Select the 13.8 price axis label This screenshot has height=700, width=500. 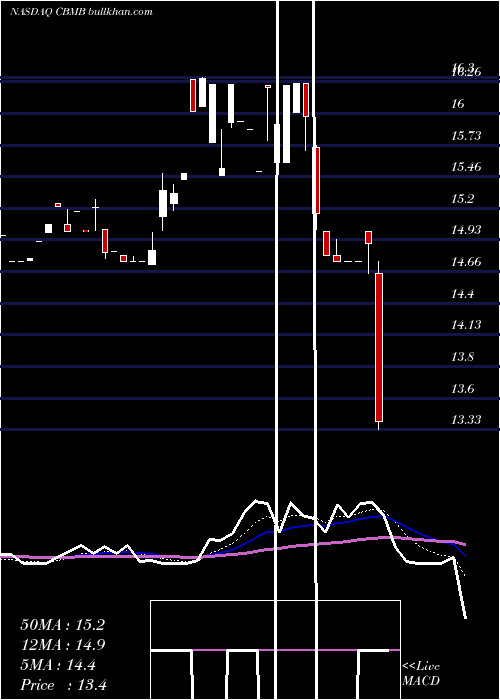tap(462, 357)
